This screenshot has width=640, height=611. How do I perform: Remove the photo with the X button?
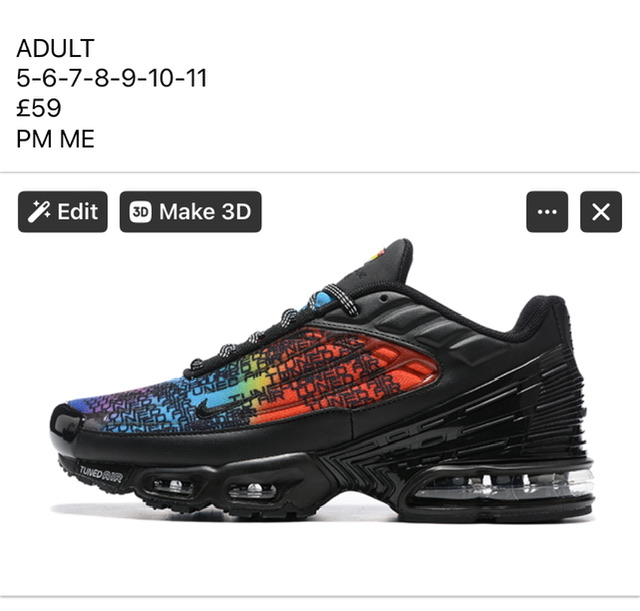601,212
